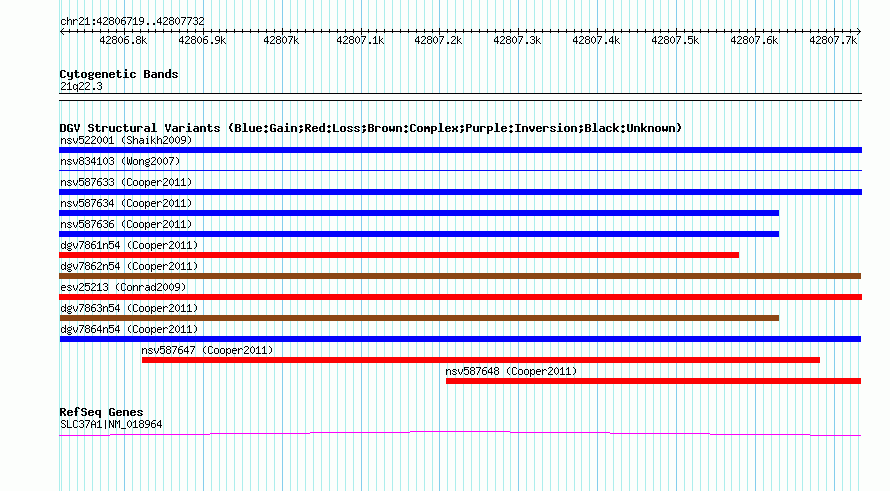Open the RefSeq Genes track title
Screen dimensions: 890x491
pos(101,412)
